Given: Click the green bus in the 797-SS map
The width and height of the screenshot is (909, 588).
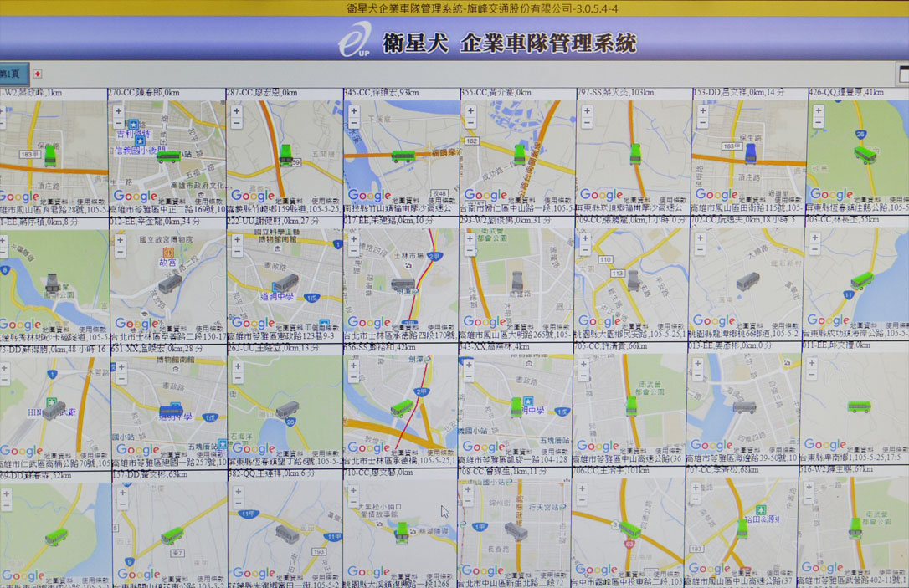Looking at the screenshot, I should 635,154.
